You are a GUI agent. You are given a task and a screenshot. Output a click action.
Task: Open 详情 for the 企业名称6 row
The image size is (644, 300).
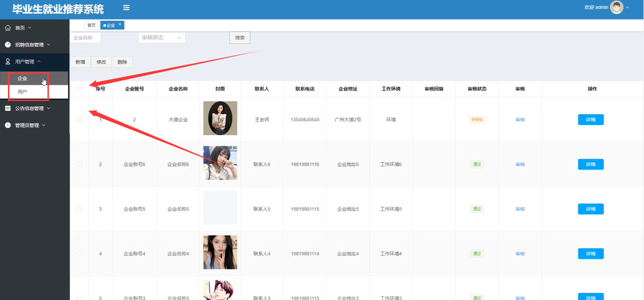coord(591,164)
